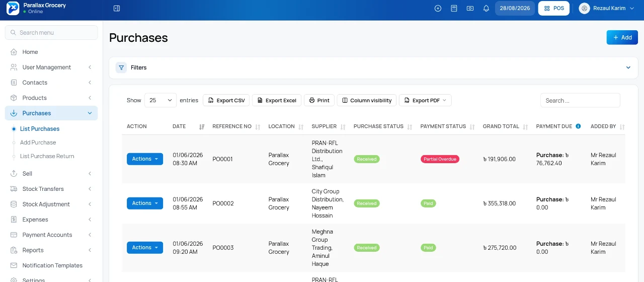The width and height of the screenshot is (644, 282).
Task: Collapse the Purchases menu chevron
Action: (x=90, y=113)
